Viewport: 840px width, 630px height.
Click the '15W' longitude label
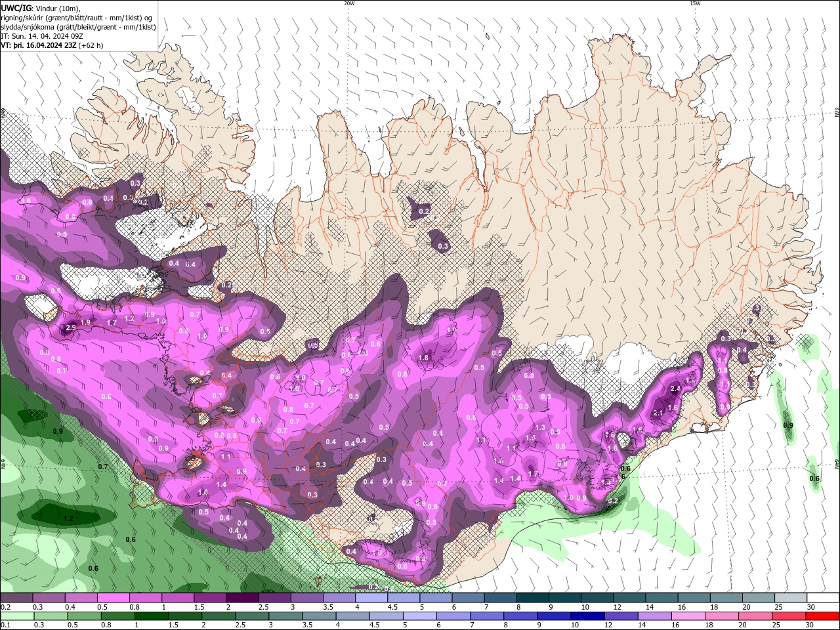click(694, 3)
